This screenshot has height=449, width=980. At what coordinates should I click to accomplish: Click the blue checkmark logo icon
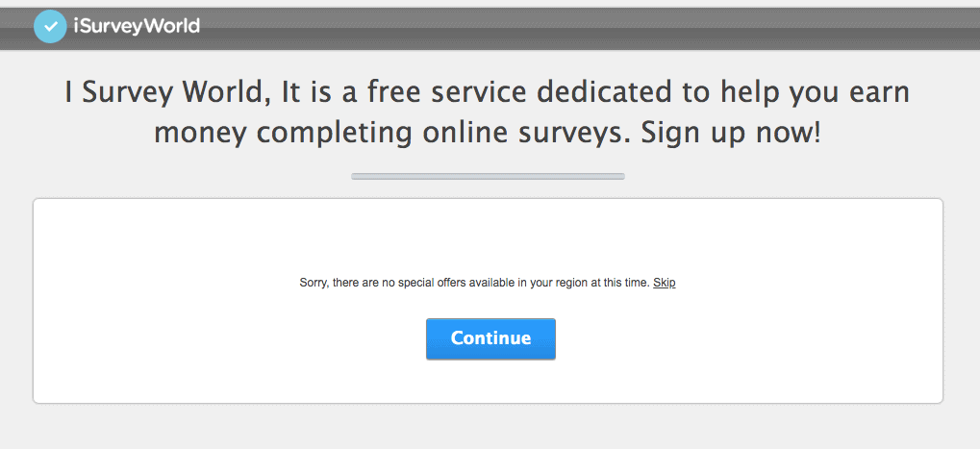click(x=50, y=26)
